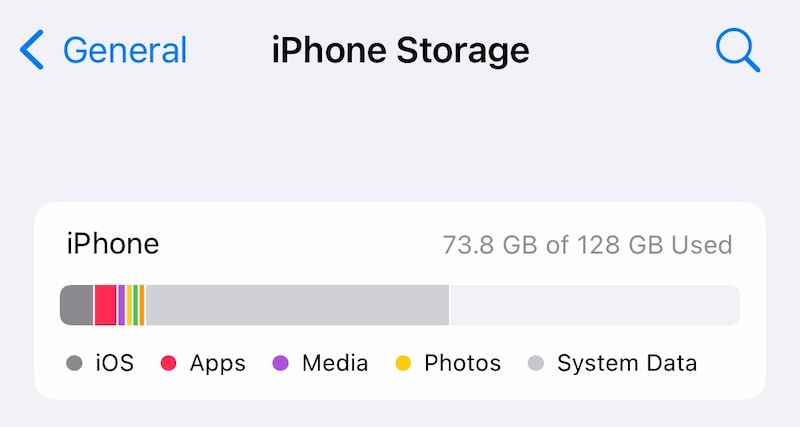Tap the purple Media bar segment
The image size is (800, 427).
(121, 305)
